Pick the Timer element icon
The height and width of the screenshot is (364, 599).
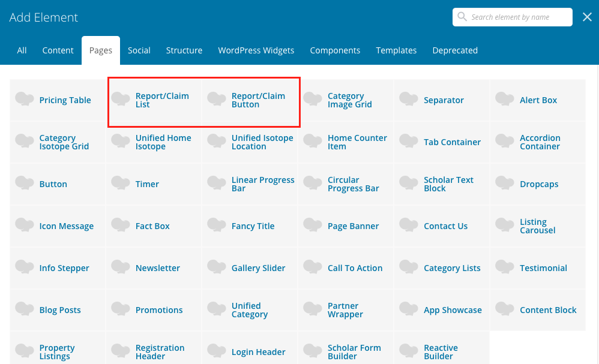[x=121, y=183]
